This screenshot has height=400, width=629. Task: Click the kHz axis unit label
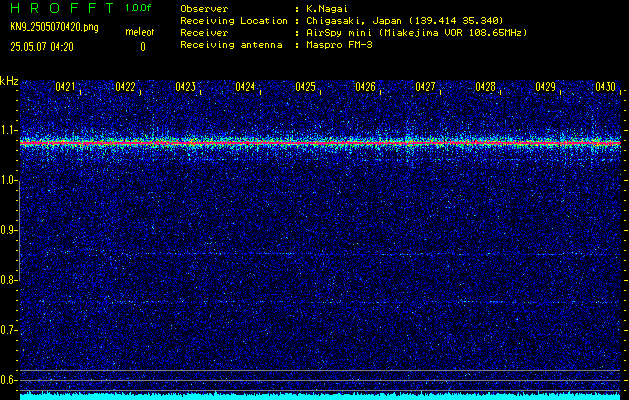point(9,81)
